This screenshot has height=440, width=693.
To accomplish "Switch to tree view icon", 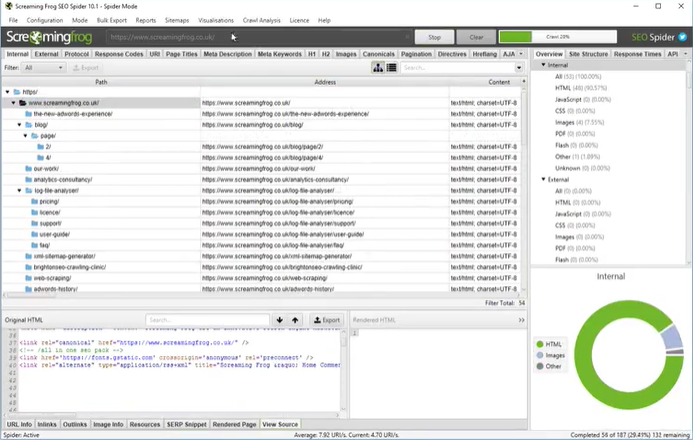I will (379, 68).
